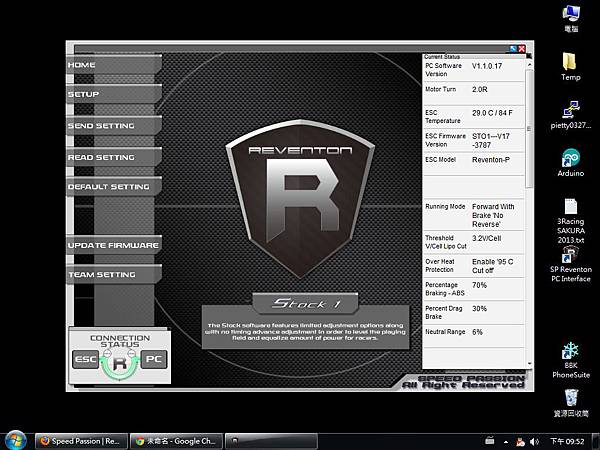
Task: Click the status panel scrollbar down arrow
Action: click(529, 364)
